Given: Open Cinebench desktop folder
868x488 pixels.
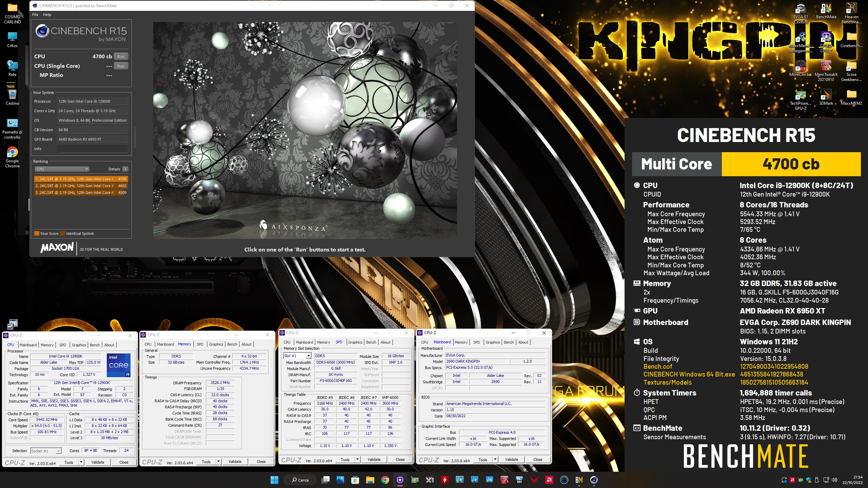Looking at the screenshot, I should 851,40.
